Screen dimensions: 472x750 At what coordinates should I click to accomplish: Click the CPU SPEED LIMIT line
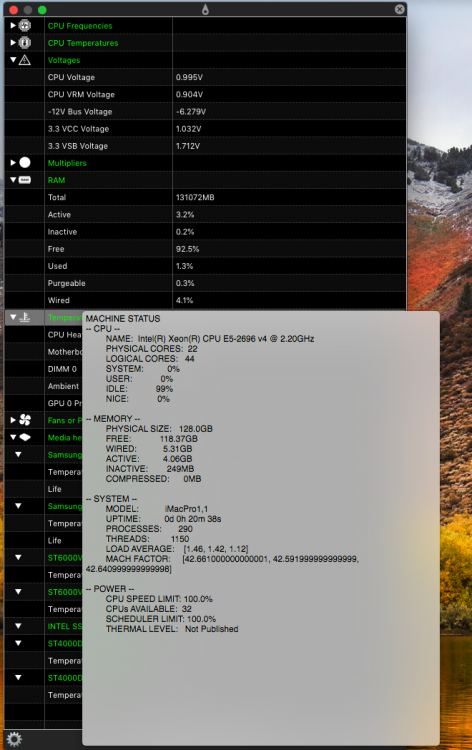click(x=159, y=599)
